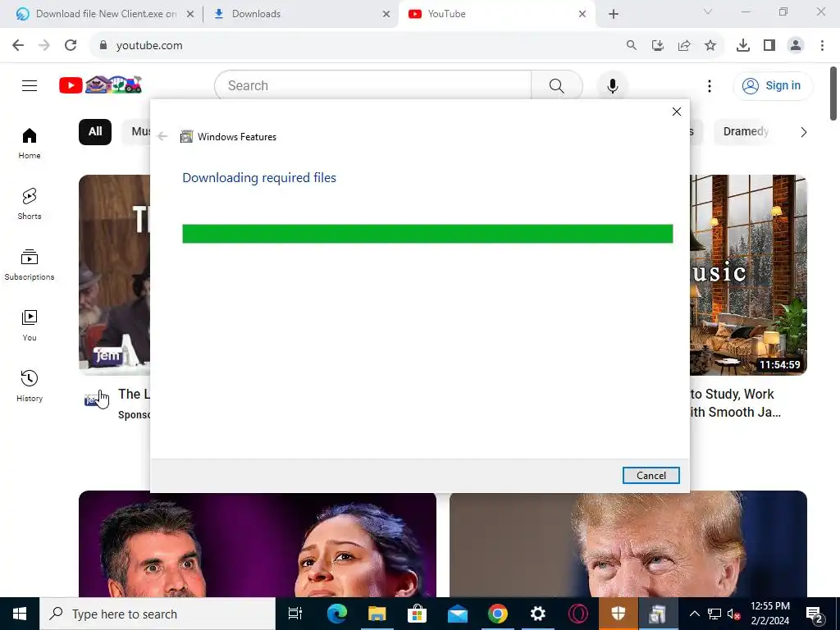The width and height of the screenshot is (840, 630).
Task: Open History in YouTube sidebar
Action: pyautogui.click(x=30, y=386)
